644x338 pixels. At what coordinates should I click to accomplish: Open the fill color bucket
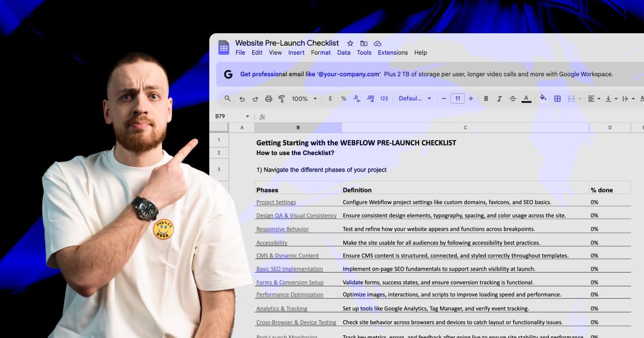click(543, 99)
